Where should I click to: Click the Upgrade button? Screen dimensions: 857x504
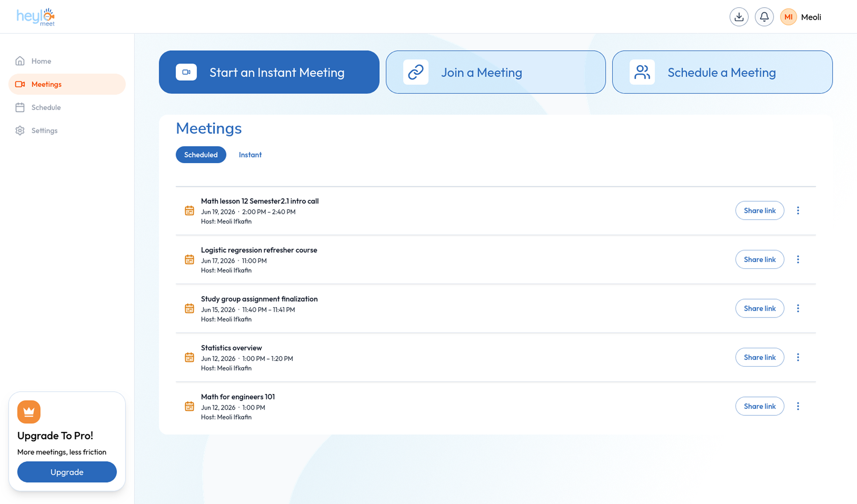(67, 472)
